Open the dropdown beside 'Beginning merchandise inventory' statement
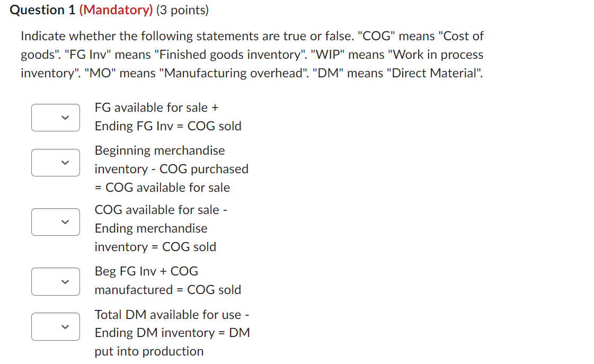The image size is (594, 364). (x=55, y=163)
